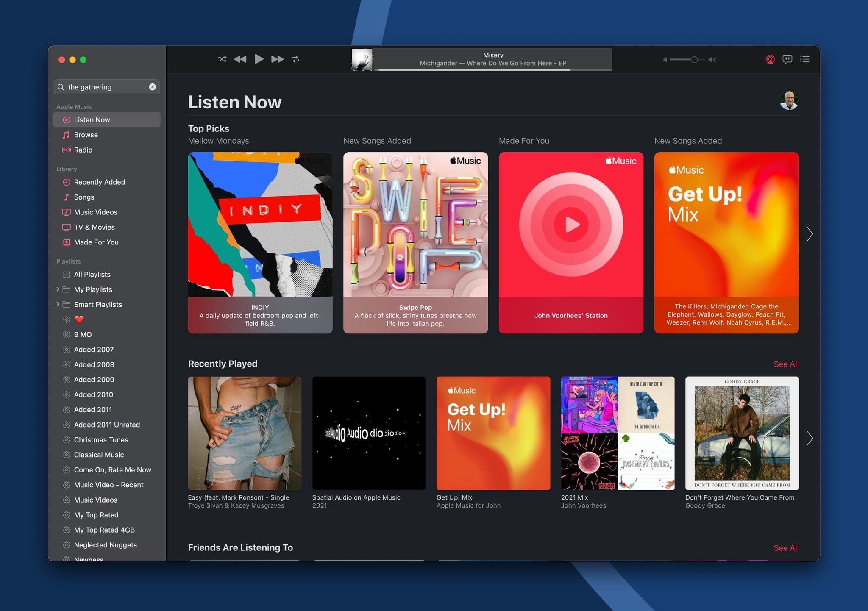The width and height of the screenshot is (868, 611).
Task: Click the previous track rewind button
Action: point(240,59)
